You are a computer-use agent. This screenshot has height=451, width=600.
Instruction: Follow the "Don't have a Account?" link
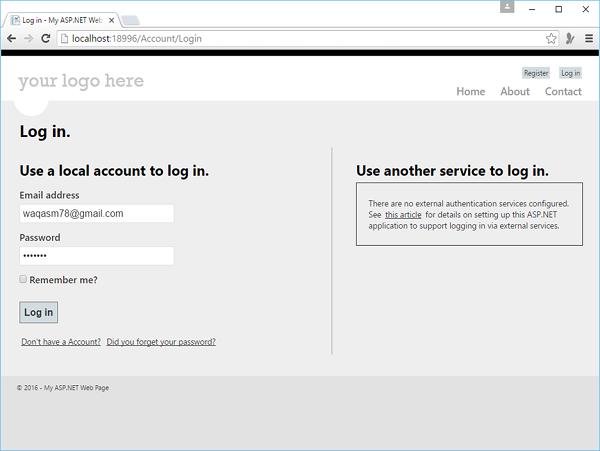[61, 342]
